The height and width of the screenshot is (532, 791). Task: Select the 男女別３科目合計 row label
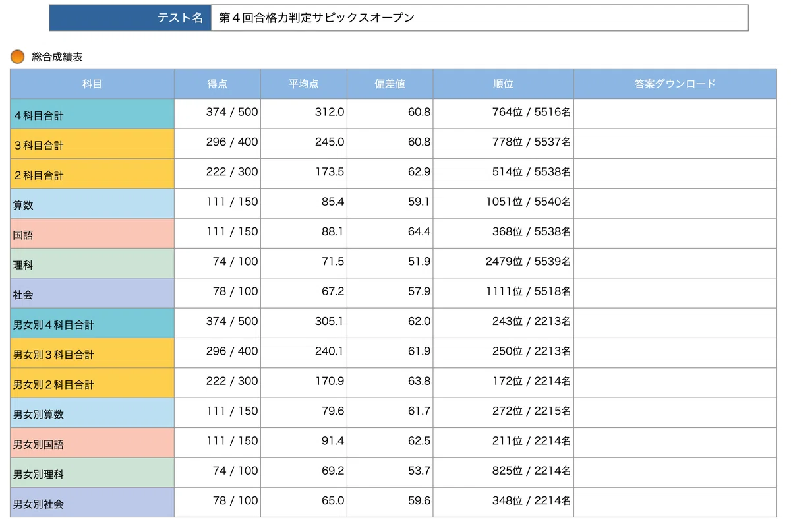92,353
